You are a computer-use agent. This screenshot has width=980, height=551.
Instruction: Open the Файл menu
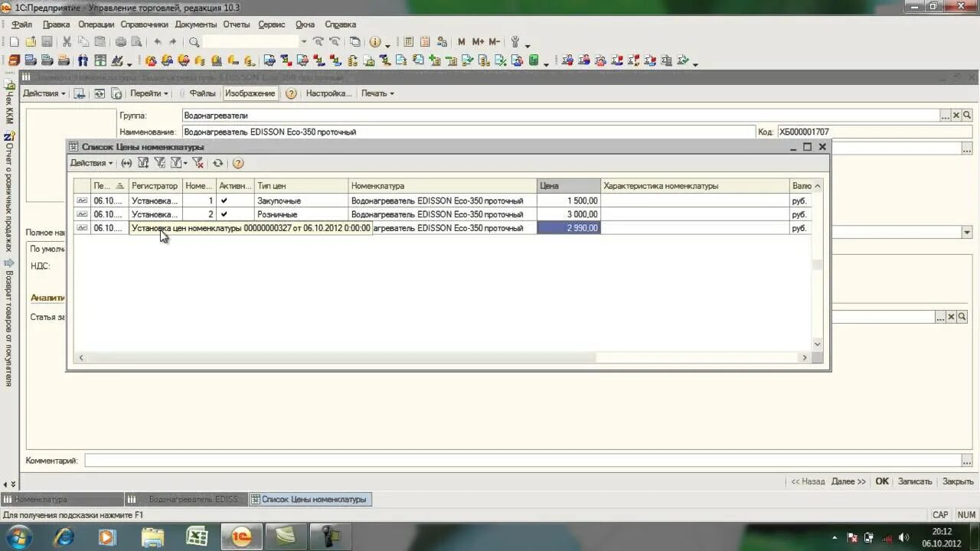(21, 24)
